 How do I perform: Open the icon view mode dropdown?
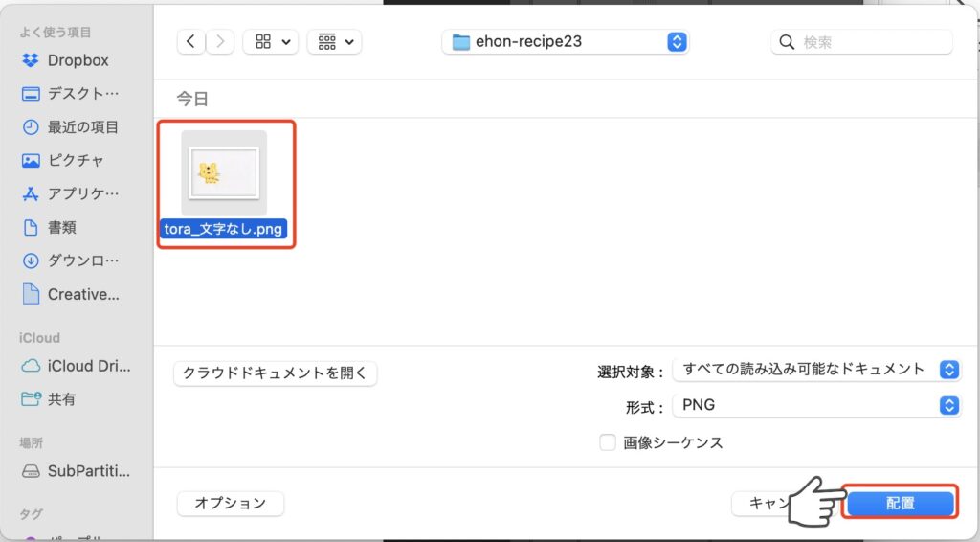click(271, 41)
